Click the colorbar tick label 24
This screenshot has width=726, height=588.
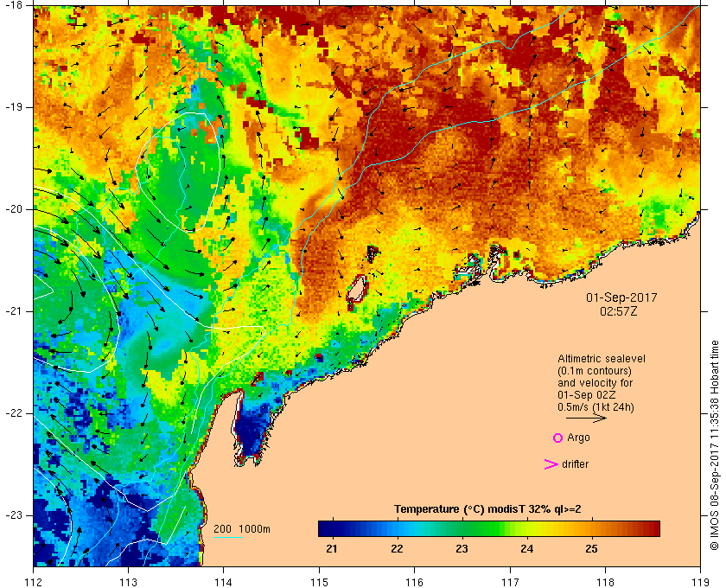coord(526,549)
